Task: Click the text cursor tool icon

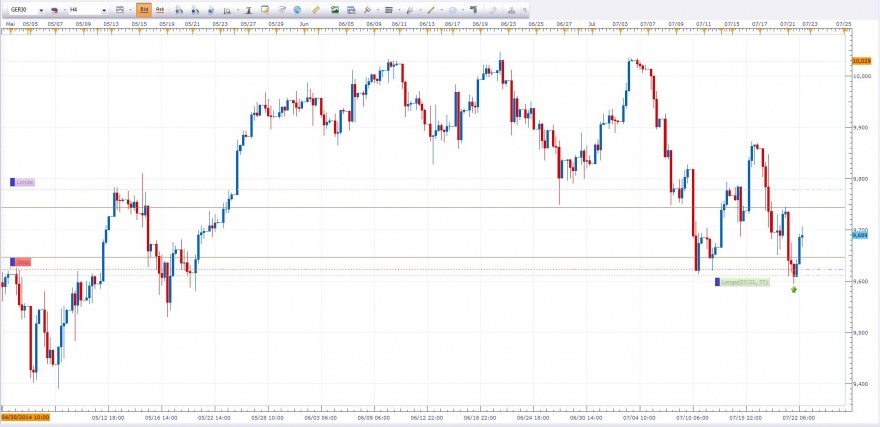Action: [x=248, y=10]
